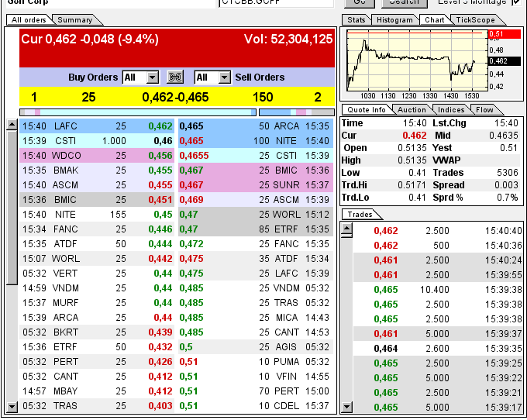
Task: Switch to the Flow tab
Action: click(484, 109)
